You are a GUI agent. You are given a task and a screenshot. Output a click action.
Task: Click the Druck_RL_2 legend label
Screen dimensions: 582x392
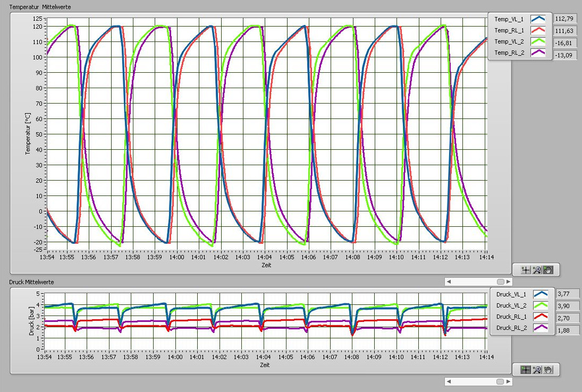coord(511,328)
